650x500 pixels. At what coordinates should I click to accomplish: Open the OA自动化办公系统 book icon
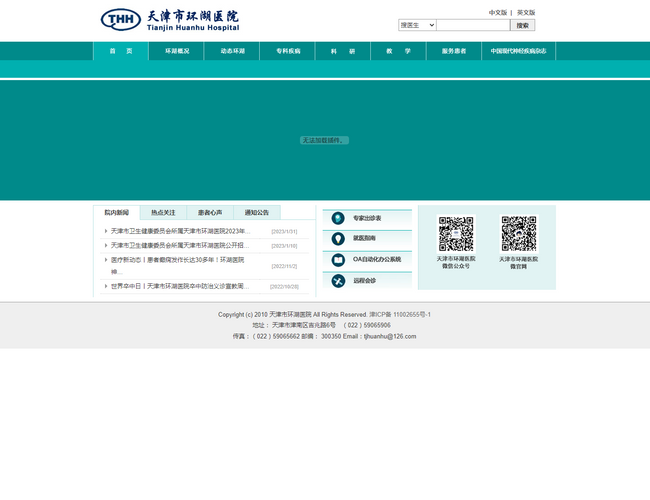coord(338,260)
